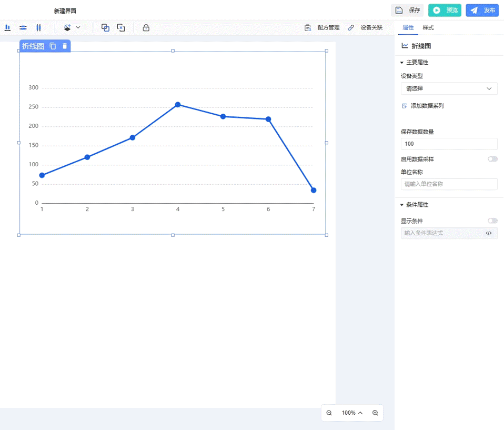Screen dimensions: 504x430
Task: Click the group elements icon
Action: (105, 28)
